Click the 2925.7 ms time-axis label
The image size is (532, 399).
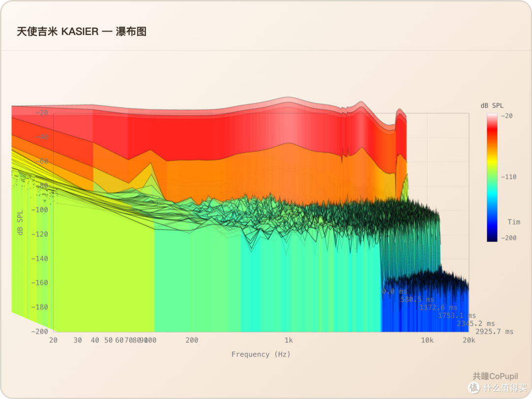click(495, 332)
